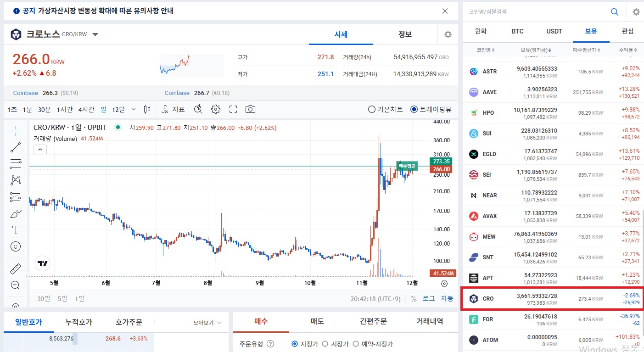Switch to 시세 tab
This screenshot has height=352, width=644.
tap(341, 34)
